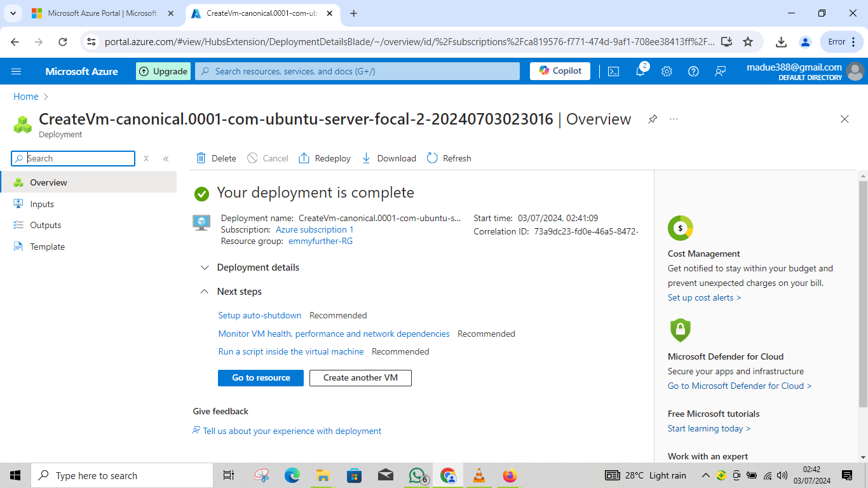Click the Azure header feedback icon
This screenshot has height=488, width=868.
[720, 71]
